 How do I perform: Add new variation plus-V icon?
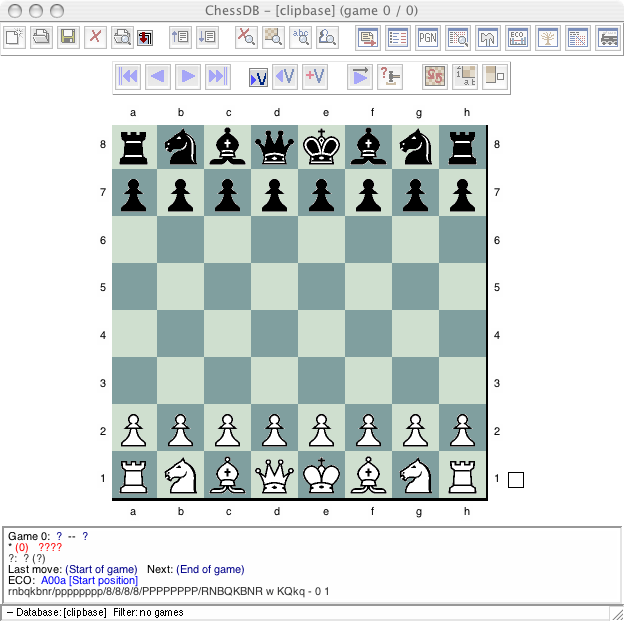point(315,76)
